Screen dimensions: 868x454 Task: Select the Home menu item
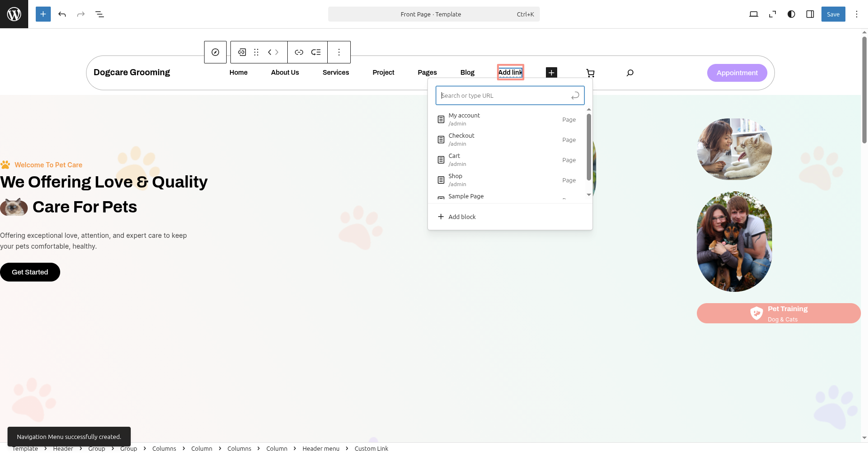[238, 72]
